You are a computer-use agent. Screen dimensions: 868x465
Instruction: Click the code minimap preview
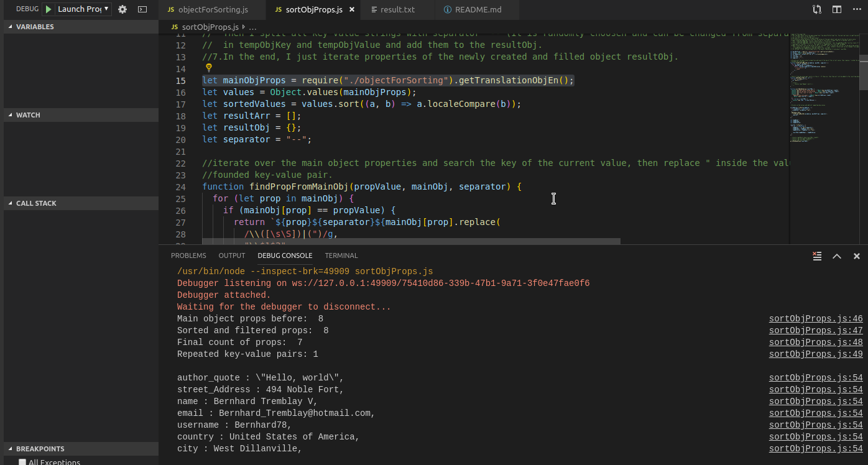824,87
